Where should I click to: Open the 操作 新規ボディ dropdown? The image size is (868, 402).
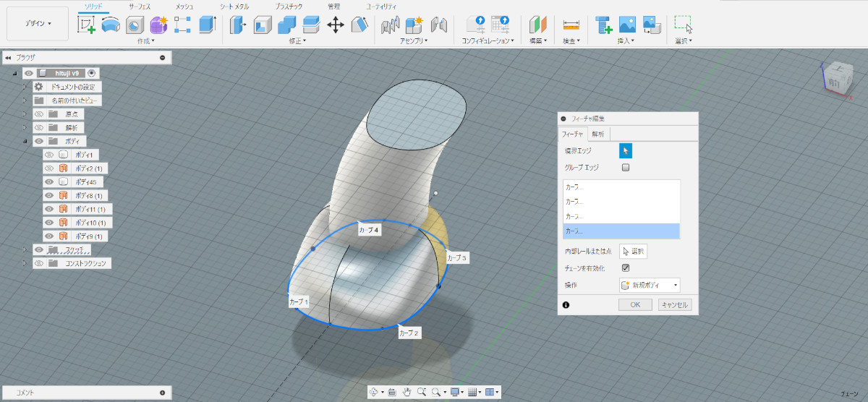[x=650, y=286]
